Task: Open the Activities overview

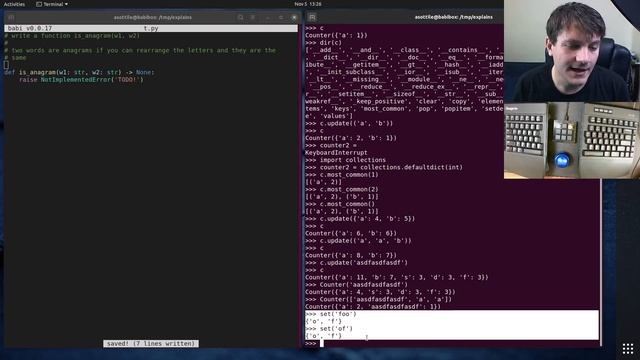Action: tap(14, 4)
